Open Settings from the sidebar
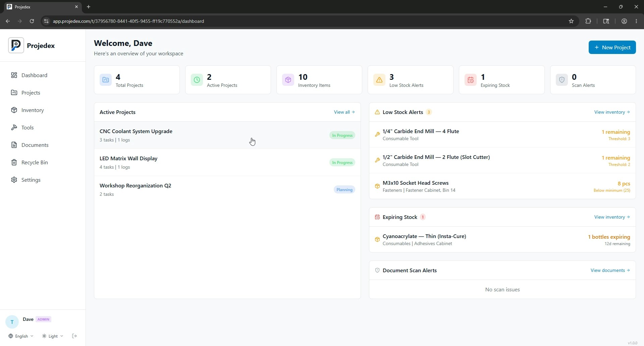 click(x=43, y=180)
